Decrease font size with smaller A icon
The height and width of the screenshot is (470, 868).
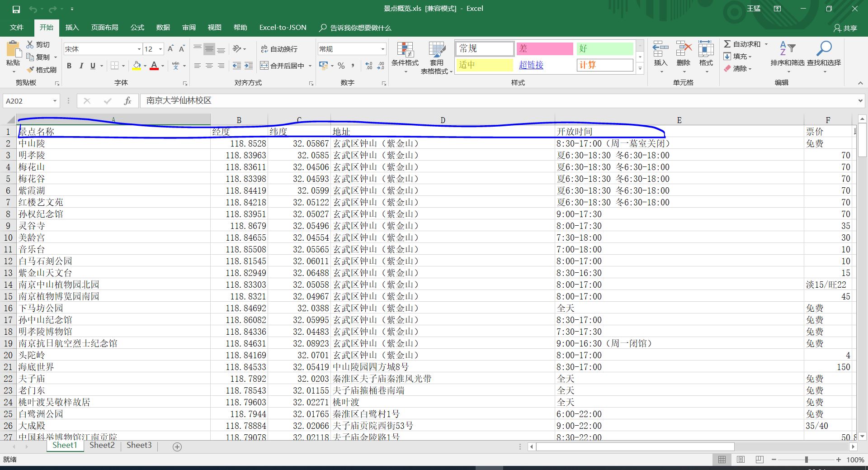(x=182, y=49)
